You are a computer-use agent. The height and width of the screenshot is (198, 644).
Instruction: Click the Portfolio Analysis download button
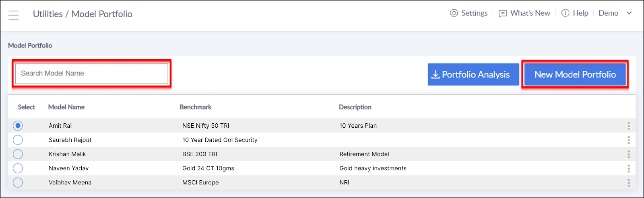click(473, 74)
